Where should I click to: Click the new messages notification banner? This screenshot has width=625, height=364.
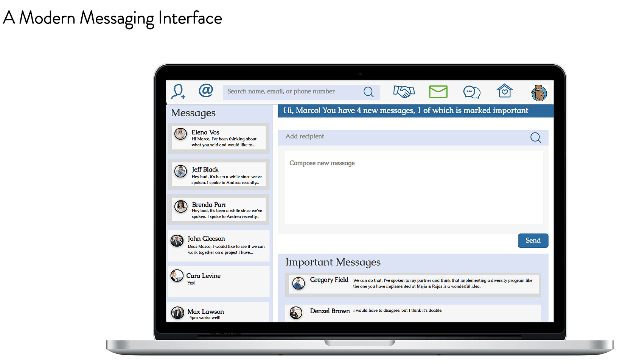coord(416,111)
